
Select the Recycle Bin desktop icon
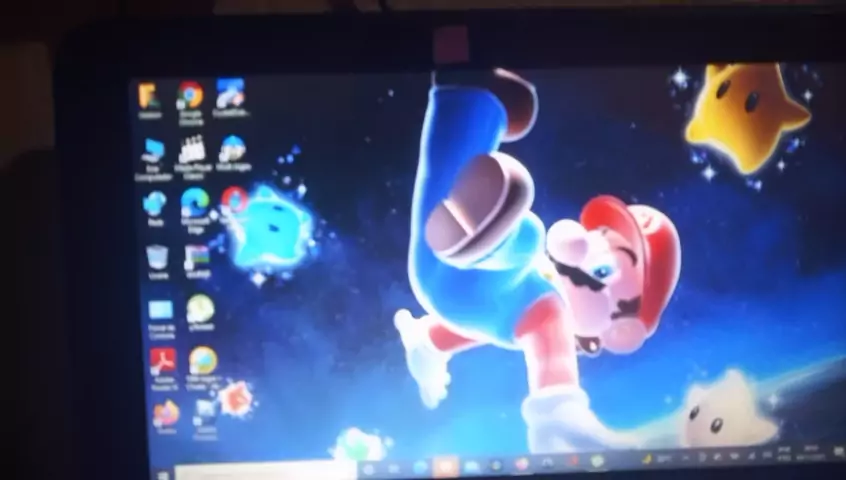click(158, 258)
